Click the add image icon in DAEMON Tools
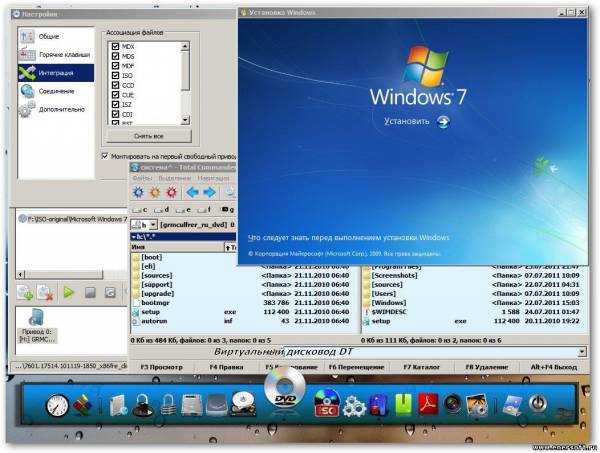 click(x=25, y=293)
